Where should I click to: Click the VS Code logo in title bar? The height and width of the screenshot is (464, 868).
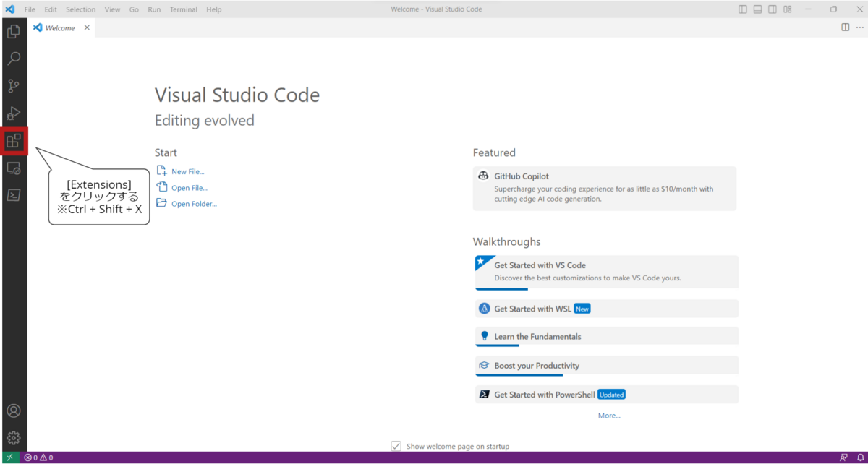pyautogui.click(x=9, y=9)
